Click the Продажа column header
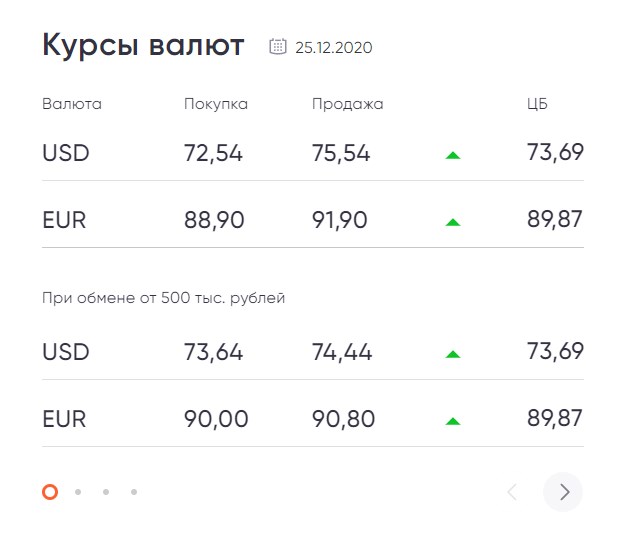631x538 pixels. pyautogui.click(x=347, y=104)
